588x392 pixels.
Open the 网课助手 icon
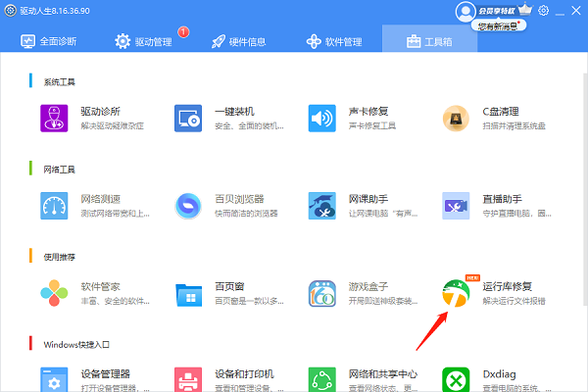pyautogui.click(x=321, y=206)
